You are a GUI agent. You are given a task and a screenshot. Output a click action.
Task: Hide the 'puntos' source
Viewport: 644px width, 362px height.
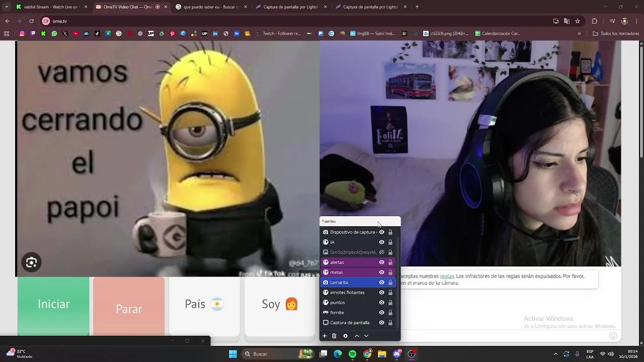point(381,303)
